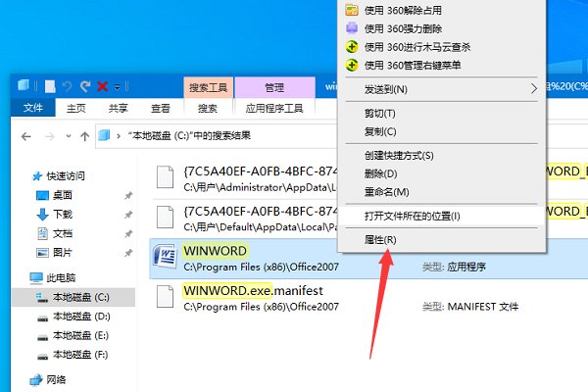The height and width of the screenshot is (392, 588).
Task: Choose 使用 360管理右键菜单 menu entry
Action: 413,66
